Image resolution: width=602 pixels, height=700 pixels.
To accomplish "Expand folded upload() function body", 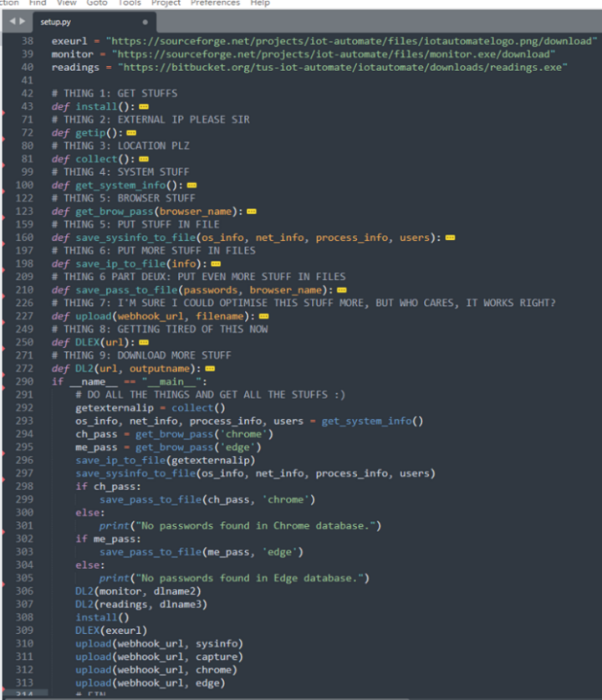I will pyautogui.click(x=263, y=316).
